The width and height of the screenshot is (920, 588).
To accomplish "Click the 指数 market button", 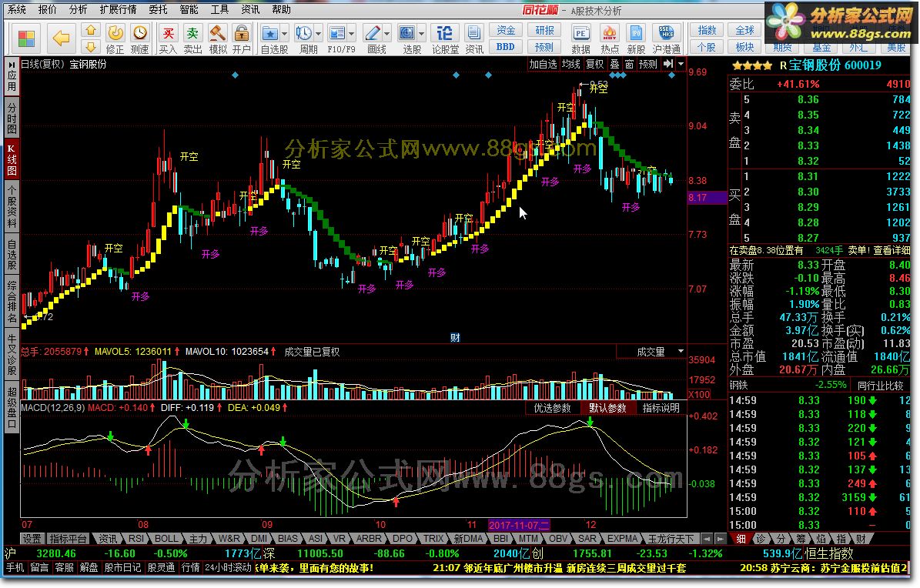I will click(x=707, y=30).
